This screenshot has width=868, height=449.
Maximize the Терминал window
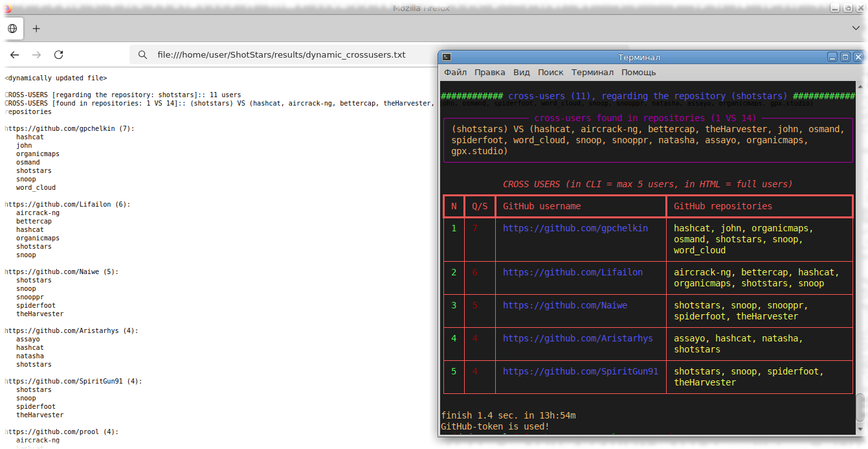click(845, 57)
